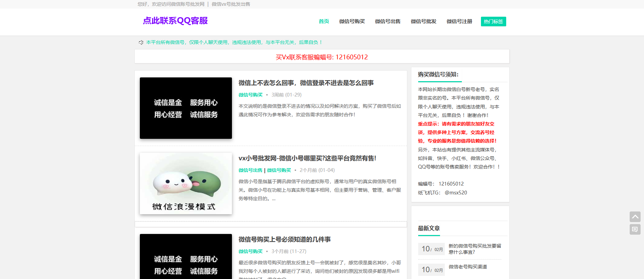Select 微信号出售 in the top navigation

387,21
